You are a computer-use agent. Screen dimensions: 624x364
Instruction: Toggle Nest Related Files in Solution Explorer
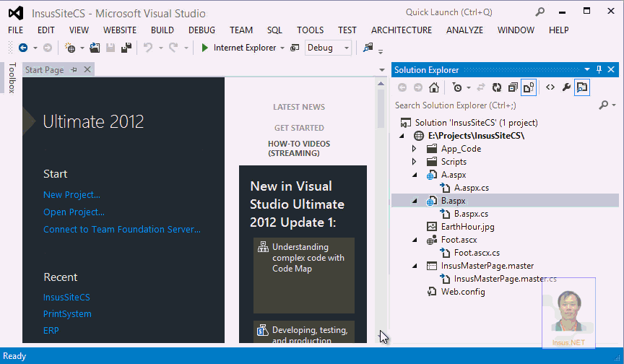pyautogui.click(x=529, y=87)
